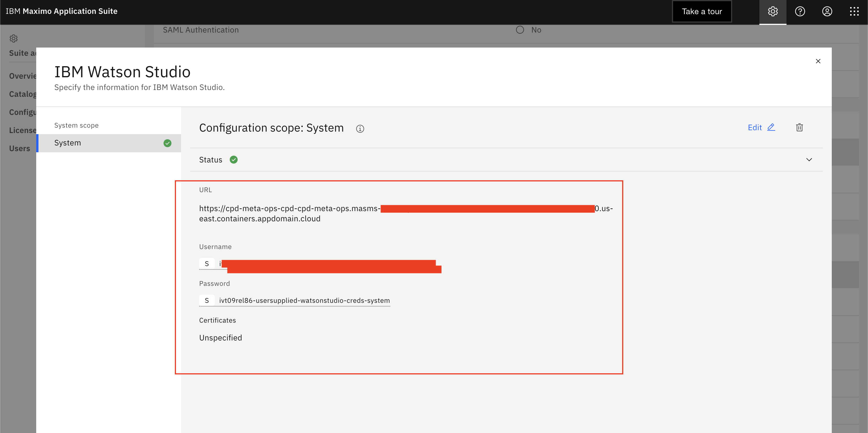868x433 pixels.
Task: Click the green Status check icon
Action: coord(233,159)
